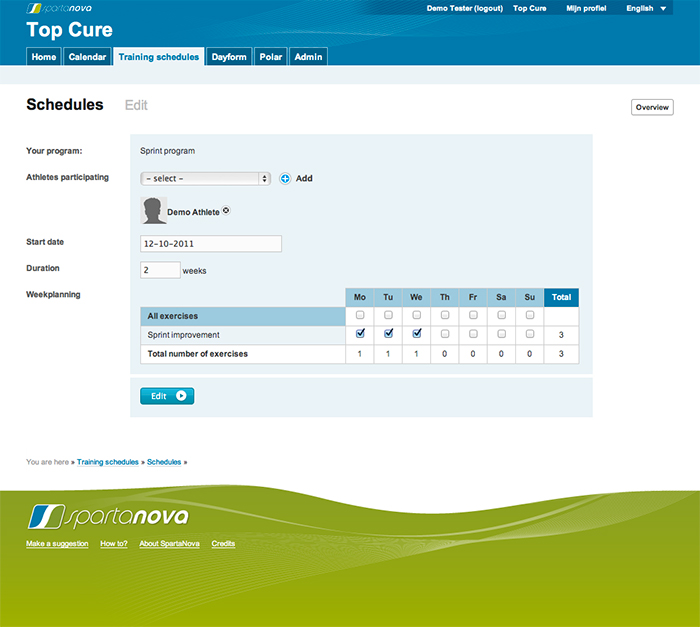Remove Demo Athlete with the small x icon

(x=226, y=210)
